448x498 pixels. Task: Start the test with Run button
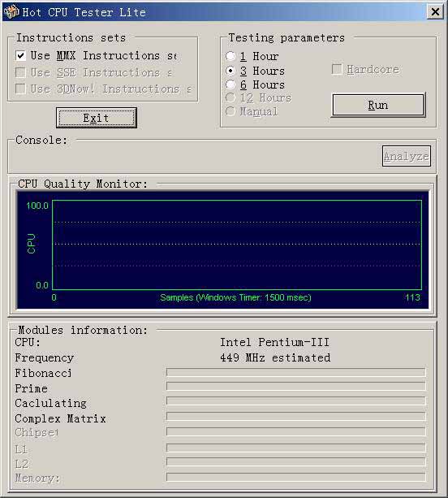(x=378, y=105)
